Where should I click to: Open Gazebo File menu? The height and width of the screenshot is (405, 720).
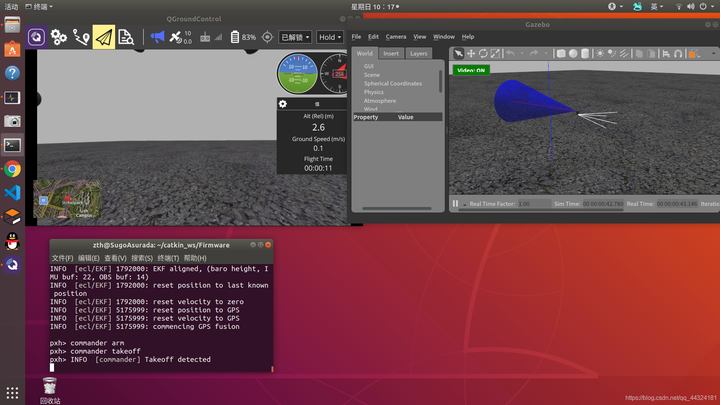[x=356, y=37]
